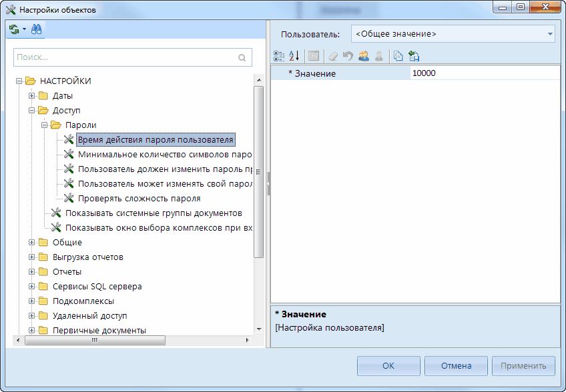
Task: Click the floppy disk with green arrow icon
Action: 413,56
